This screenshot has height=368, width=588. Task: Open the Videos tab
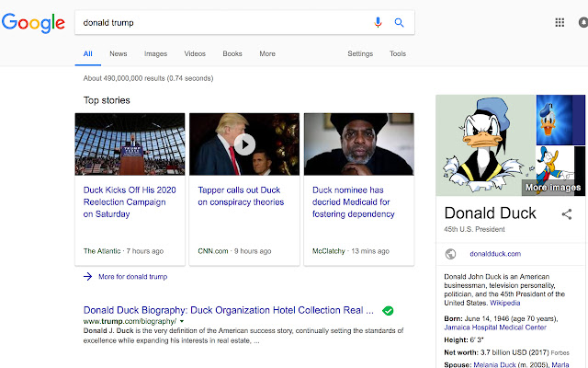tap(195, 54)
